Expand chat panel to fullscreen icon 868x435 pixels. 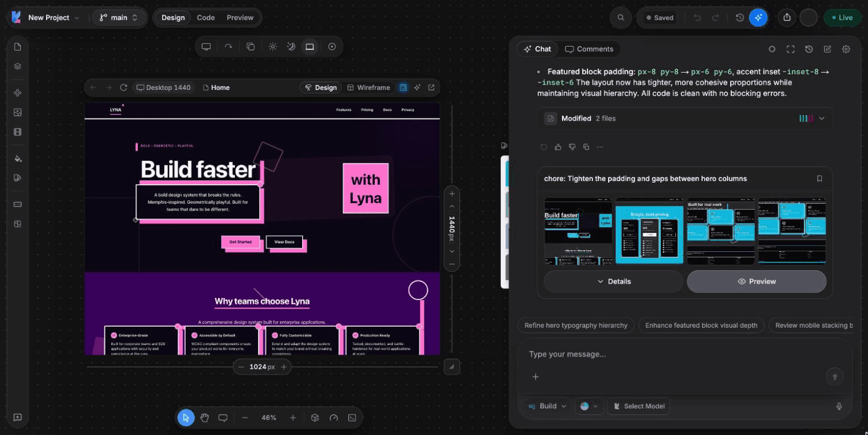click(790, 49)
